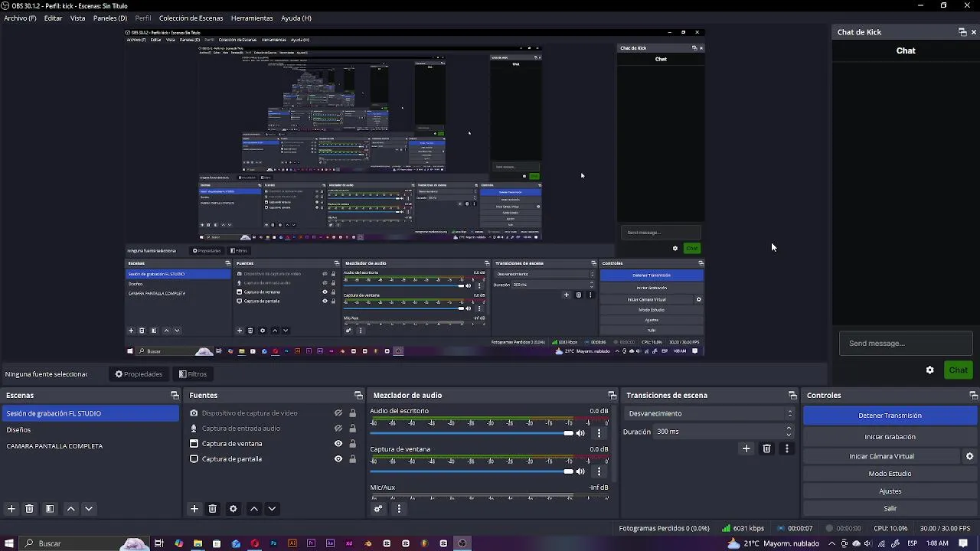Enable Modo Estudio

(x=890, y=474)
